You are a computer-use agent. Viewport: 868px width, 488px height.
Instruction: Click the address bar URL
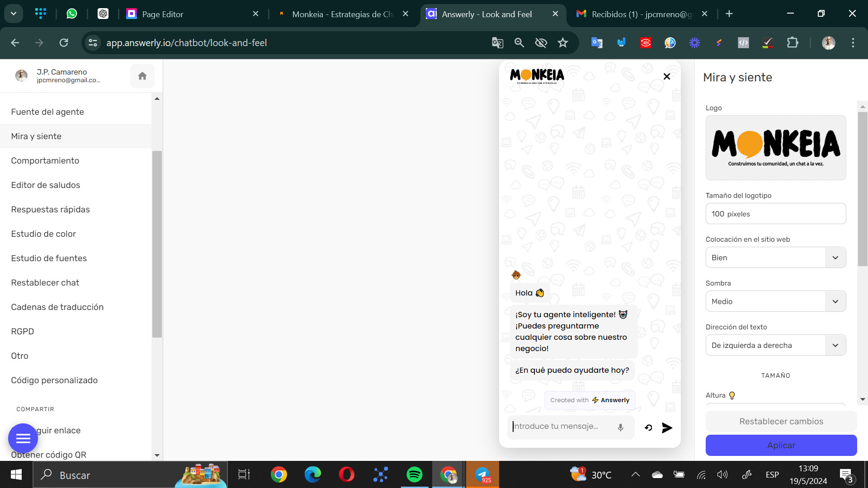click(186, 43)
